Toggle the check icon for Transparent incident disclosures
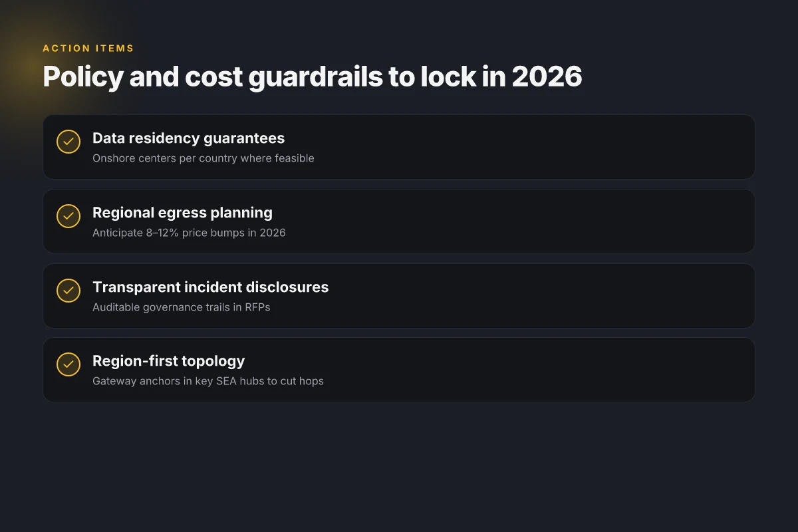Viewport: 798px width, 532px height. tap(68, 291)
